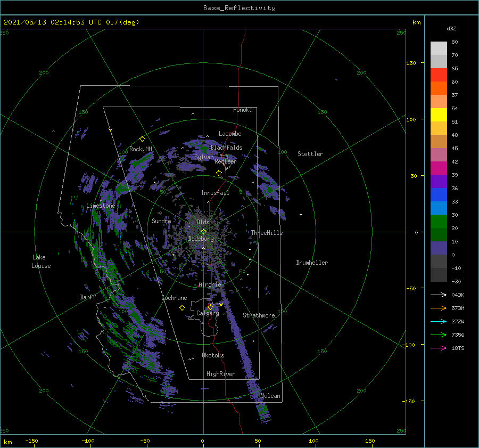479x448 pixels.
Task: Click the Cochrane label
Action: [174, 298]
